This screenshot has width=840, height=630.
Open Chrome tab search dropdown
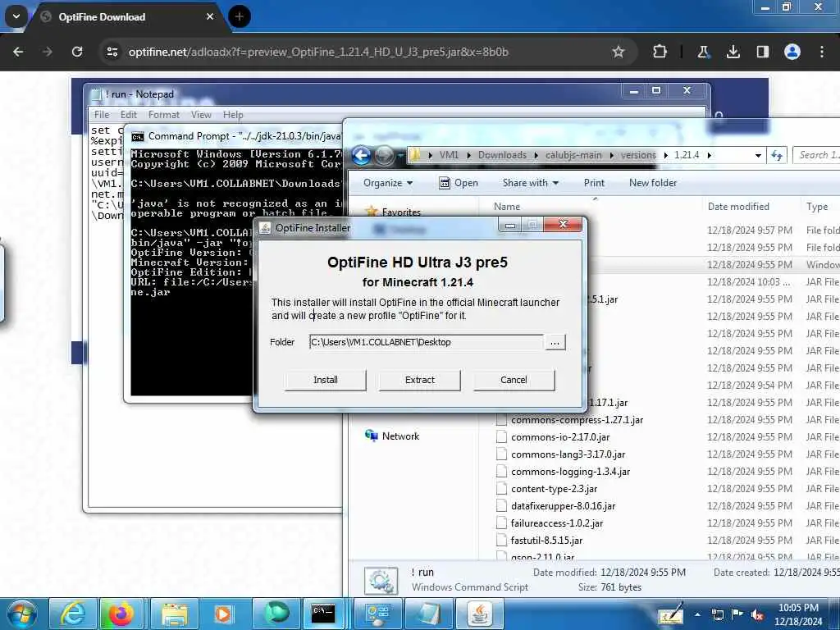(16, 16)
